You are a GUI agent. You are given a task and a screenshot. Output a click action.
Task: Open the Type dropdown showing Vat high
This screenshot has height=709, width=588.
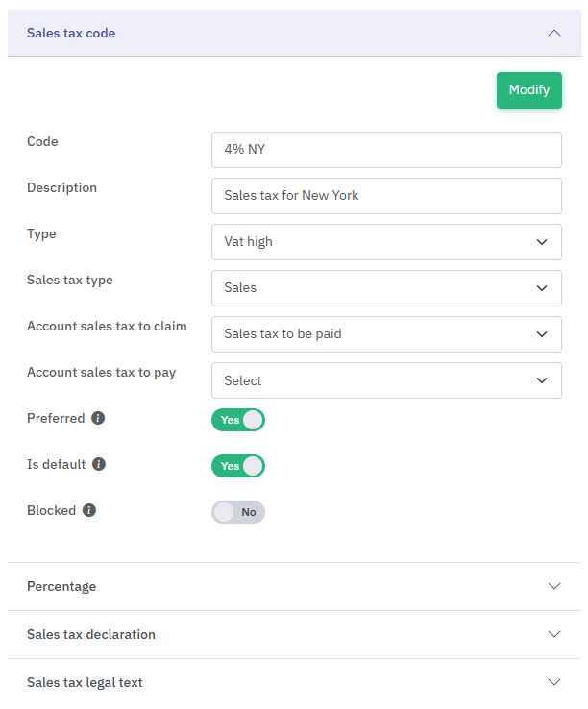tap(386, 242)
